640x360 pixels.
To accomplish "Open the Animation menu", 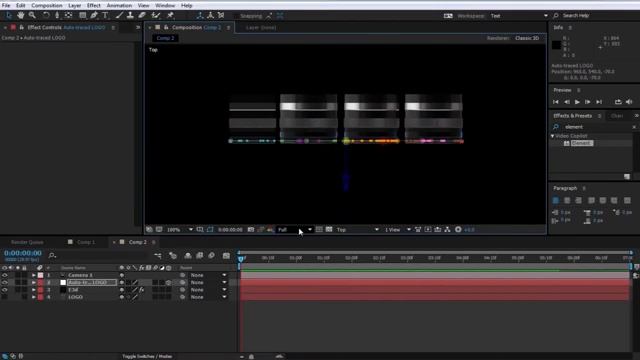I will tap(119, 5).
